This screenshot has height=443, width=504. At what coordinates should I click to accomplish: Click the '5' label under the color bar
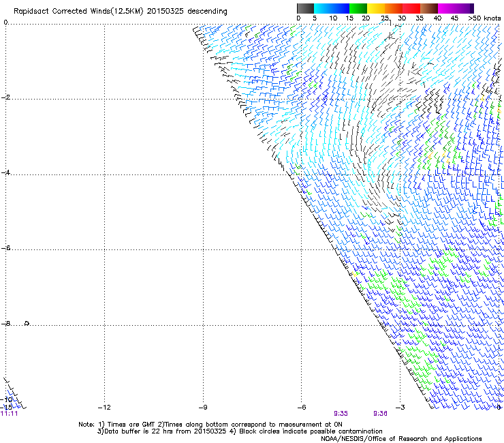pos(315,18)
